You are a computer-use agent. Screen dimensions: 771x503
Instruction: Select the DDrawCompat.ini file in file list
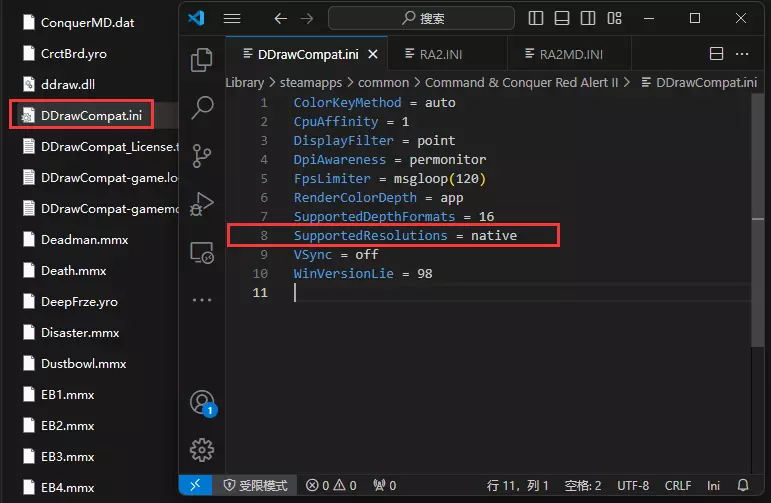tap(91, 116)
